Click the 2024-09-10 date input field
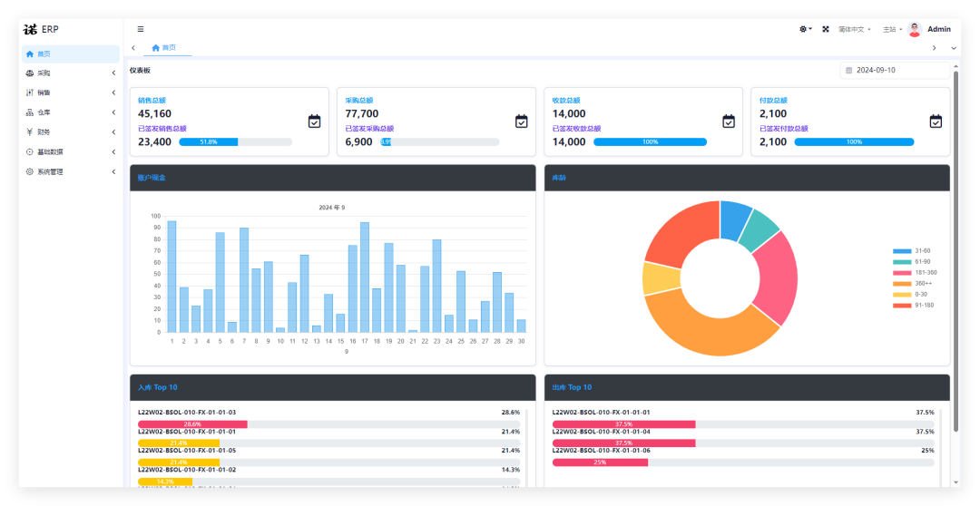Image resolution: width=980 pixels, height=506 pixels. (x=895, y=71)
